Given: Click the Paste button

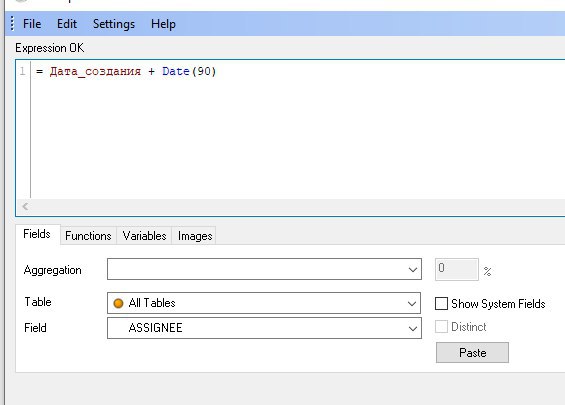Looking at the screenshot, I should pyautogui.click(x=472, y=352).
